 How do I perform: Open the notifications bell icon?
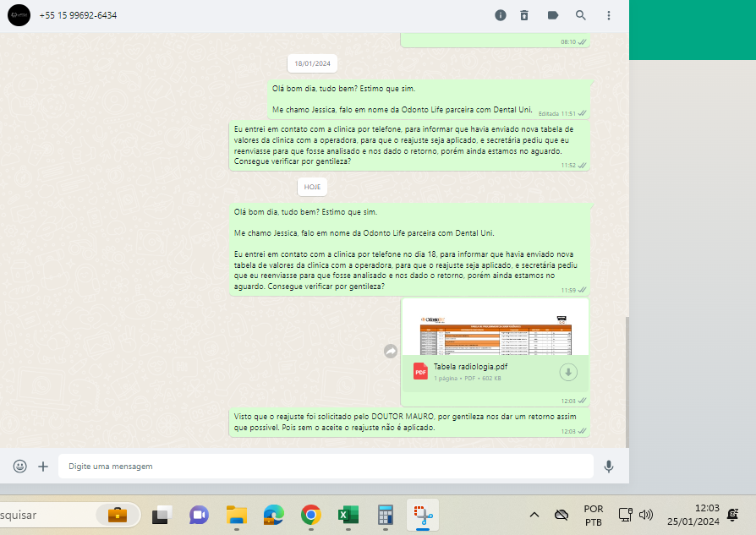pos(733,515)
